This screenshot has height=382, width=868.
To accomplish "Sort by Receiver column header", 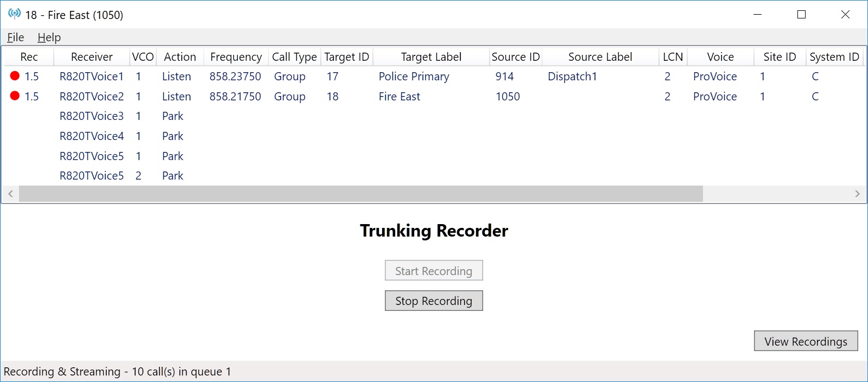I will click(x=92, y=57).
